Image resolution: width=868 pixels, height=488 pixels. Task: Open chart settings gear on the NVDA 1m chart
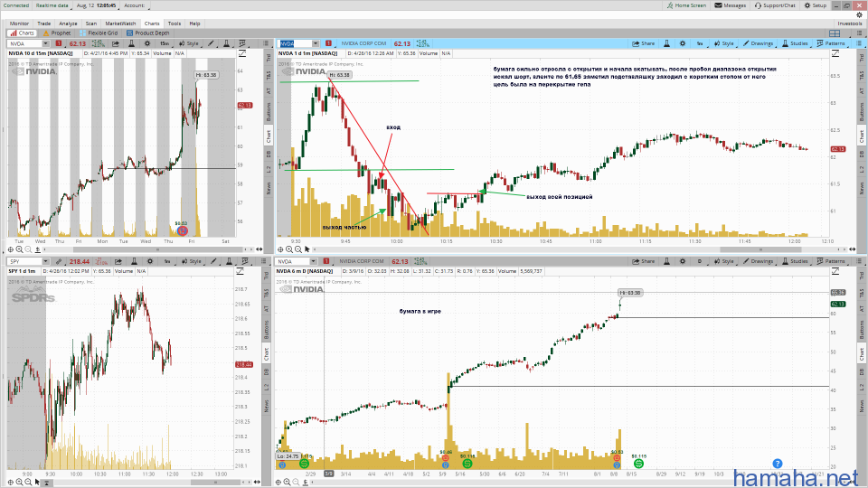pyautogui.click(x=683, y=43)
